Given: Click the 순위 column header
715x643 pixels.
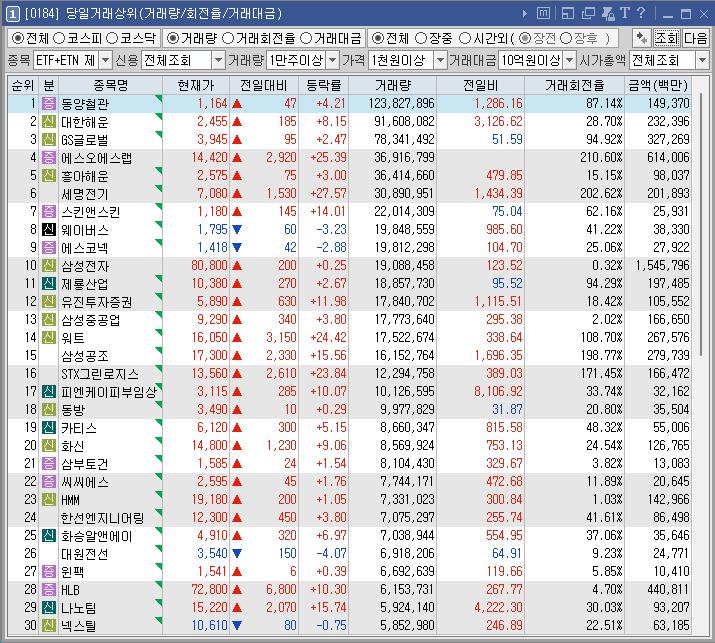Looking at the screenshot, I should coord(23,85).
